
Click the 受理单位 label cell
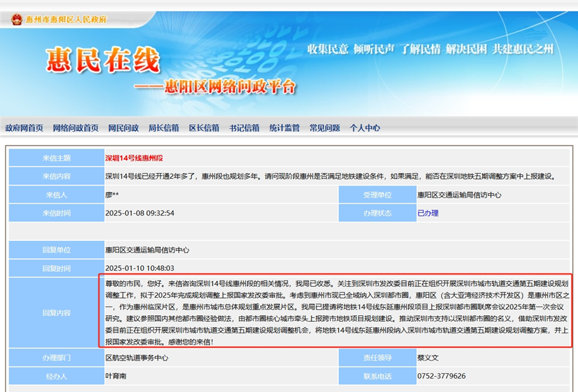[378, 195]
